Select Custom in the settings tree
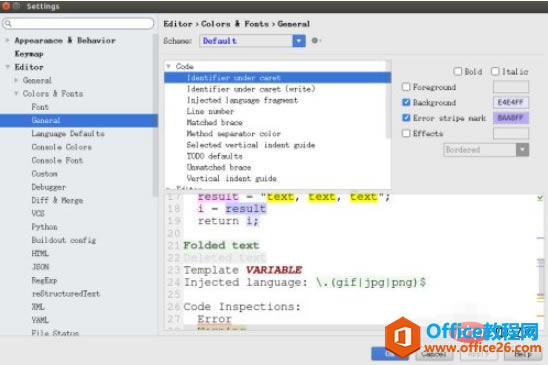 [45, 173]
